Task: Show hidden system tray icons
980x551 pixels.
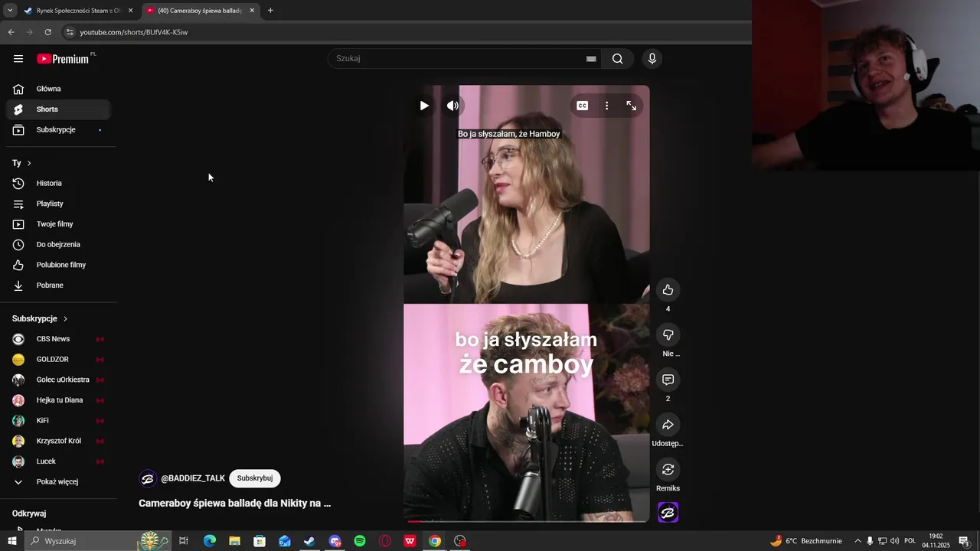Action: point(857,541)
